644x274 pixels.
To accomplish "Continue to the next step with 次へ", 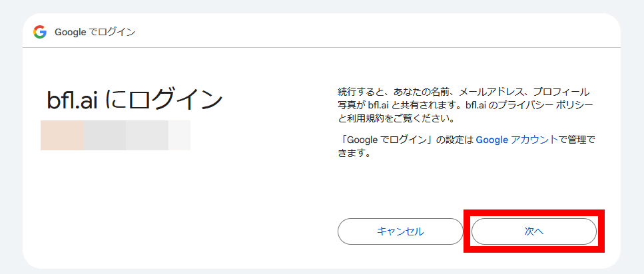I will pyautogui.click(x=534, y=231).
